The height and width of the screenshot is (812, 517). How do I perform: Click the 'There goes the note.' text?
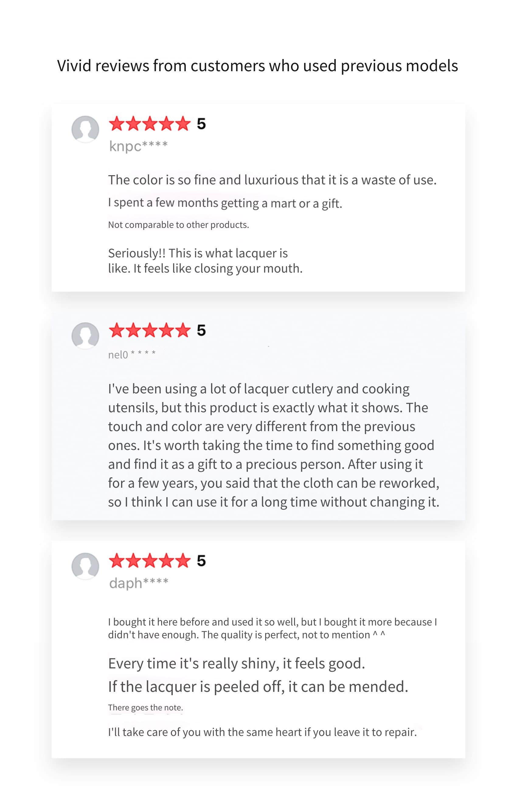(146, 707)
